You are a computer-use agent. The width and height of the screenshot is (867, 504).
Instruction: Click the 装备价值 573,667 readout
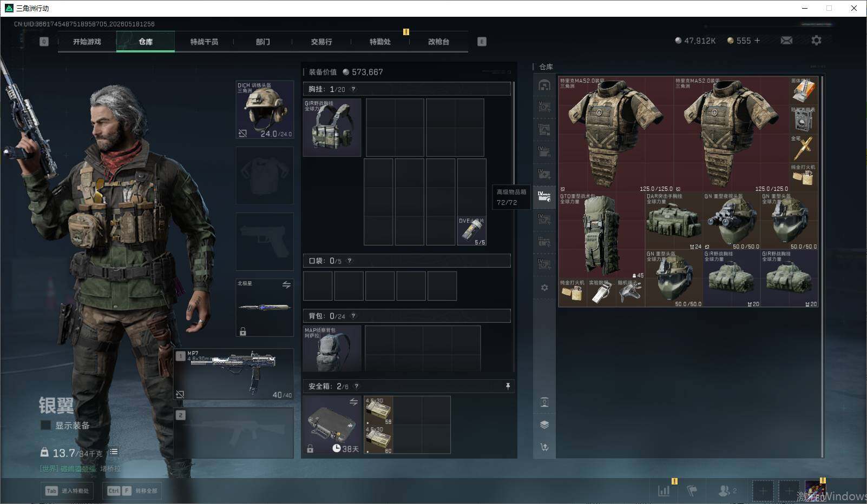tap(346, 72)
